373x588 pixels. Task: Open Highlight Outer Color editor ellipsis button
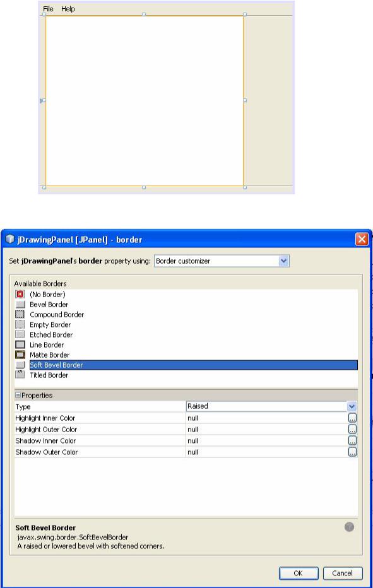point(352,429)
